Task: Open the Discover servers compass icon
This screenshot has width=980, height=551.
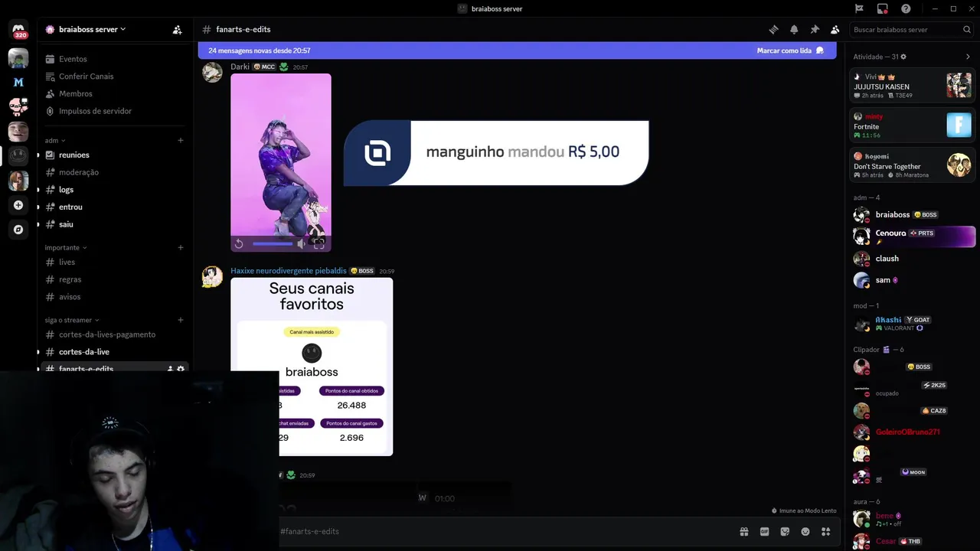Action: pyautogui.click(x=18, y=229)
